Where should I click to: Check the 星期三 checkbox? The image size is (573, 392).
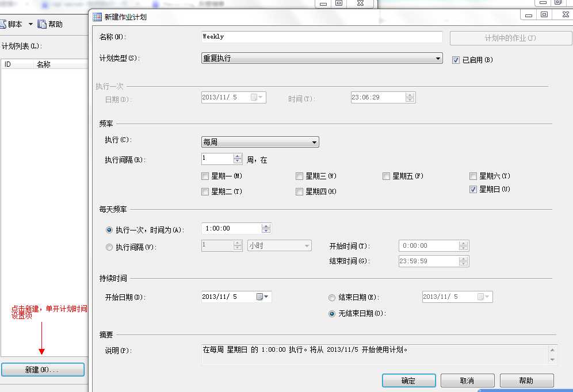pyautogui.click(x=299, y=176)
